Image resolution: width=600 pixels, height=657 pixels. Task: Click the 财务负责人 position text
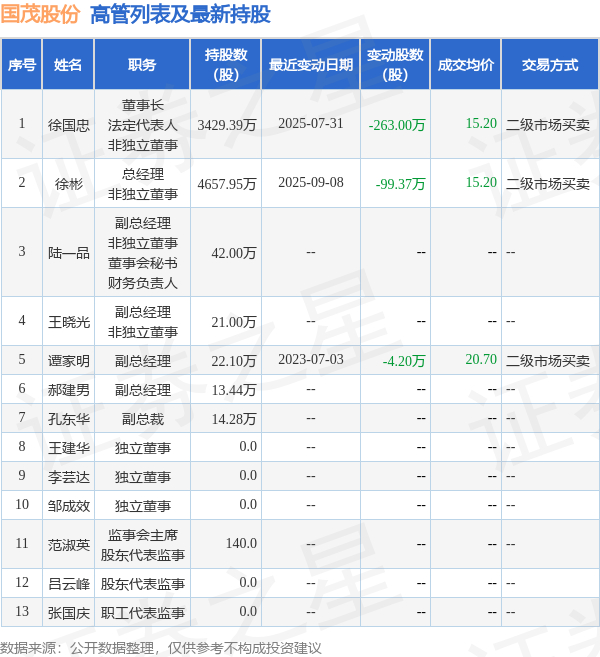click(142, 283)
